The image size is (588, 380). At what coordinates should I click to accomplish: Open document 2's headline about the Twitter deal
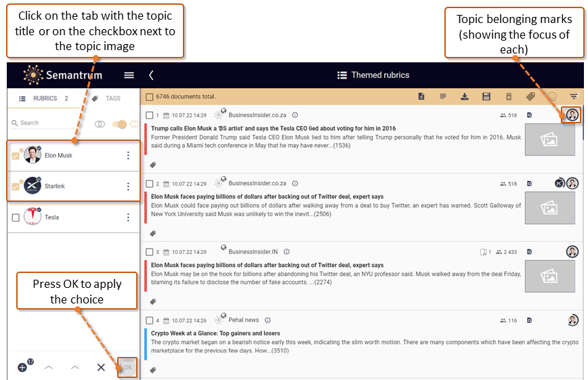click(268, 196)
